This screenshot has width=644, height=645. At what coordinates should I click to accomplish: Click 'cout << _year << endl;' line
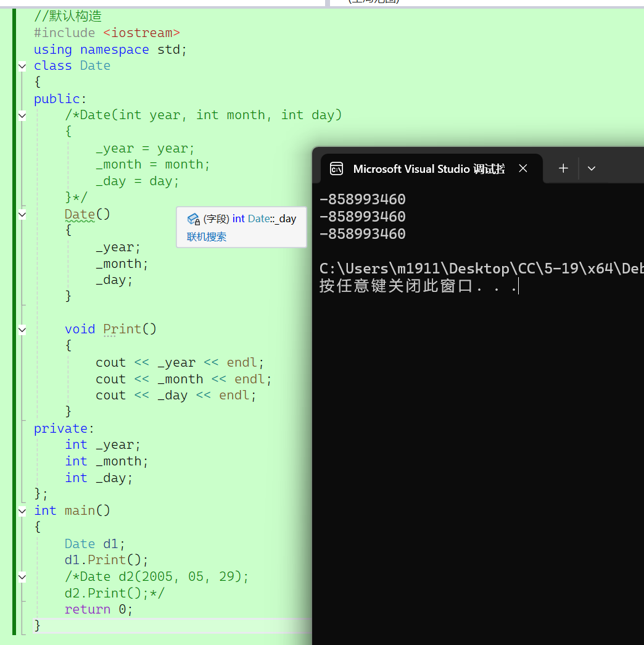pos(180,362)
